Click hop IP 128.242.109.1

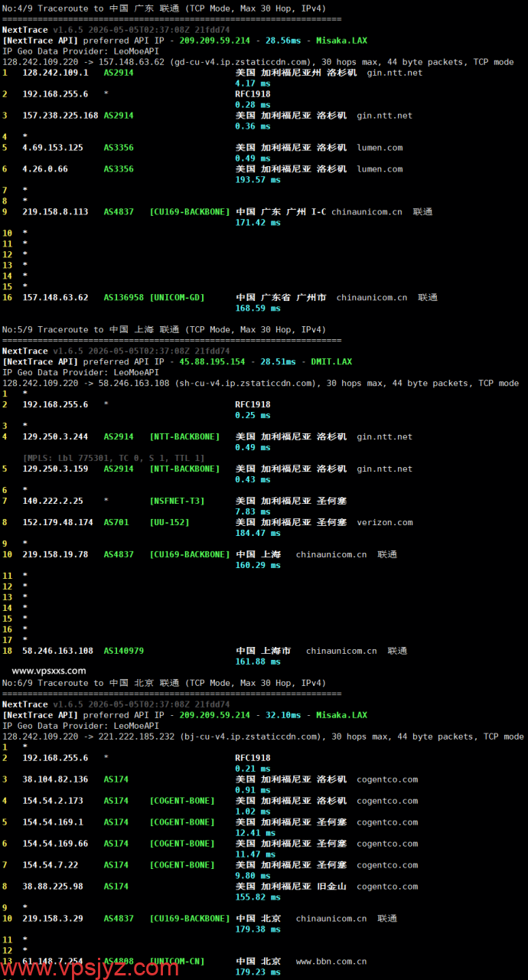(55, 73)
